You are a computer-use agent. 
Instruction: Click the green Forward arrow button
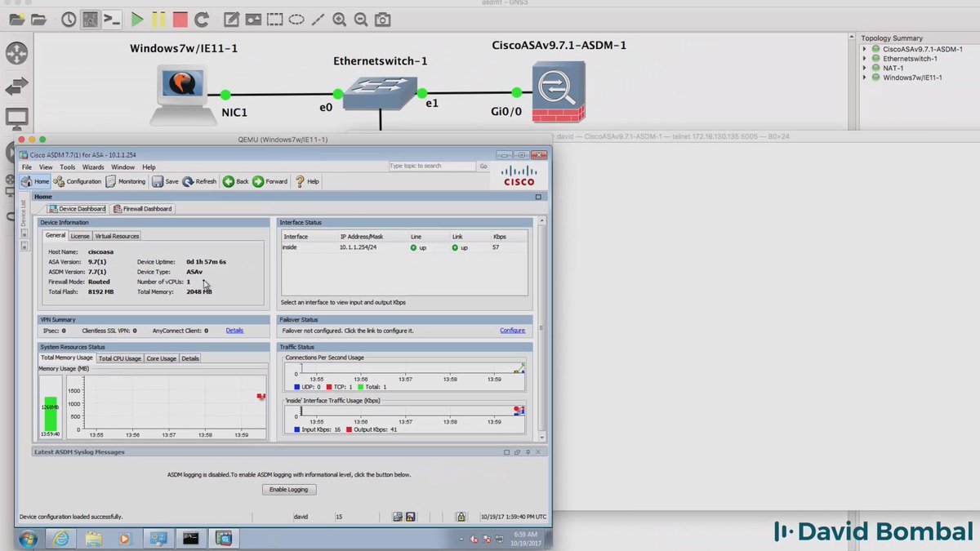pos(270,181)
